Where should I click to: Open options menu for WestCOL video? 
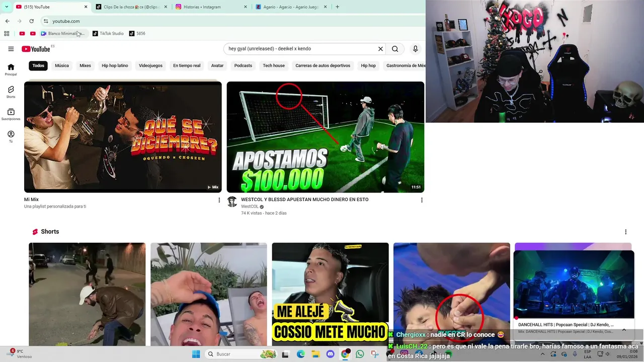422,200
